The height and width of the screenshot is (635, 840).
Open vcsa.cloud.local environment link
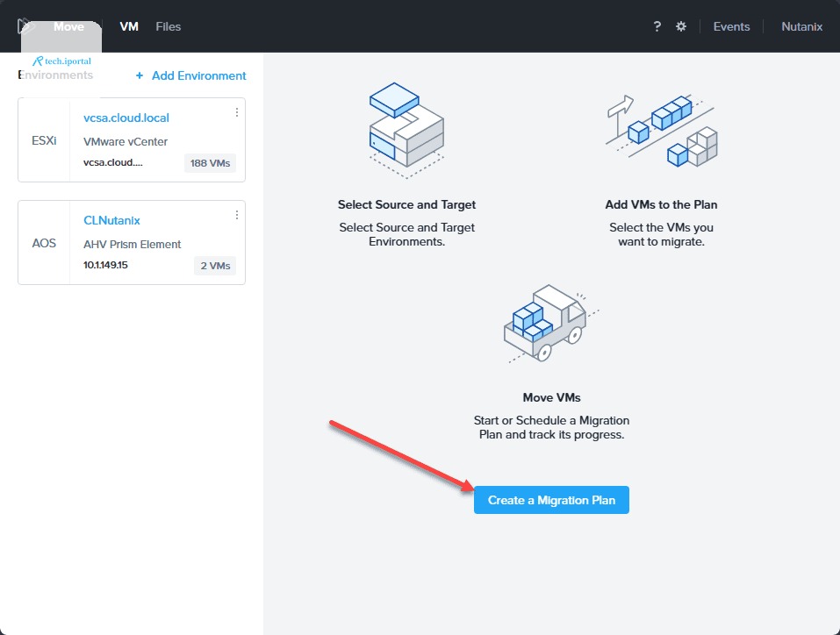(x=126, y=118)
